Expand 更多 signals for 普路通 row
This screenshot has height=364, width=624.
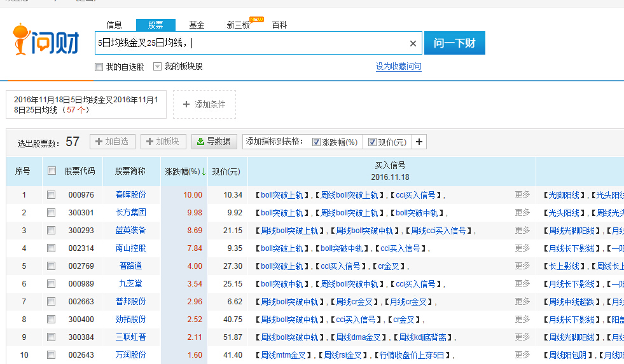[x=522, y=266]
